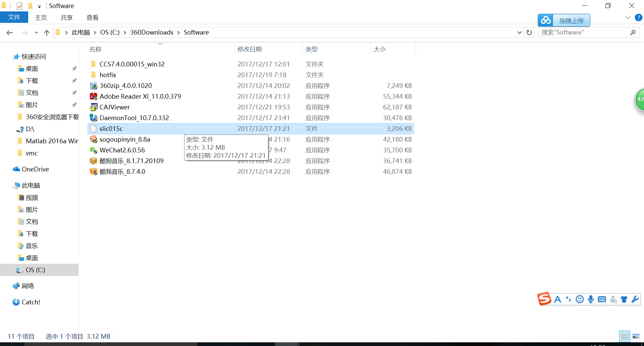Click the search magnifier button
The width and height of the screenshot is (644, 346).
coord(633,33)
